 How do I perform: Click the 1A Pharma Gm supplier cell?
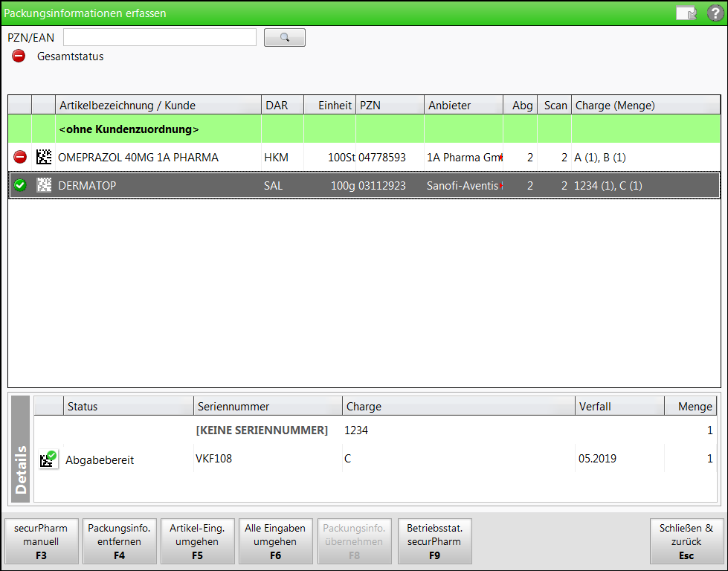[x=464, y=158]
